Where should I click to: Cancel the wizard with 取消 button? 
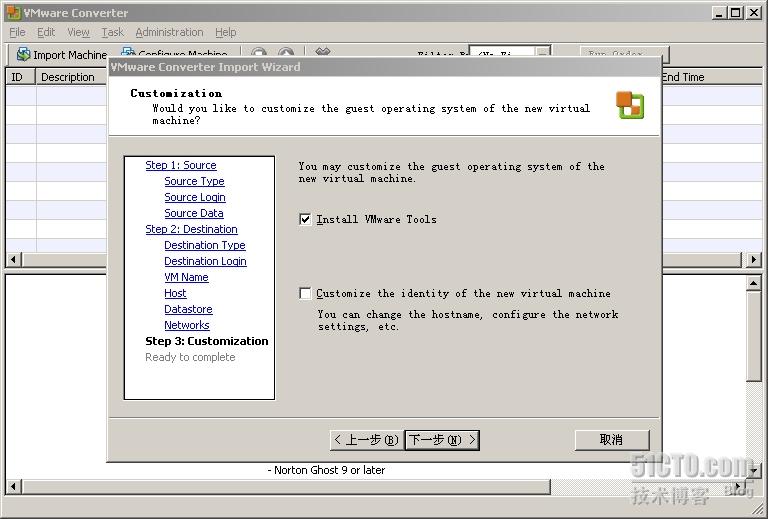point(612,440)
